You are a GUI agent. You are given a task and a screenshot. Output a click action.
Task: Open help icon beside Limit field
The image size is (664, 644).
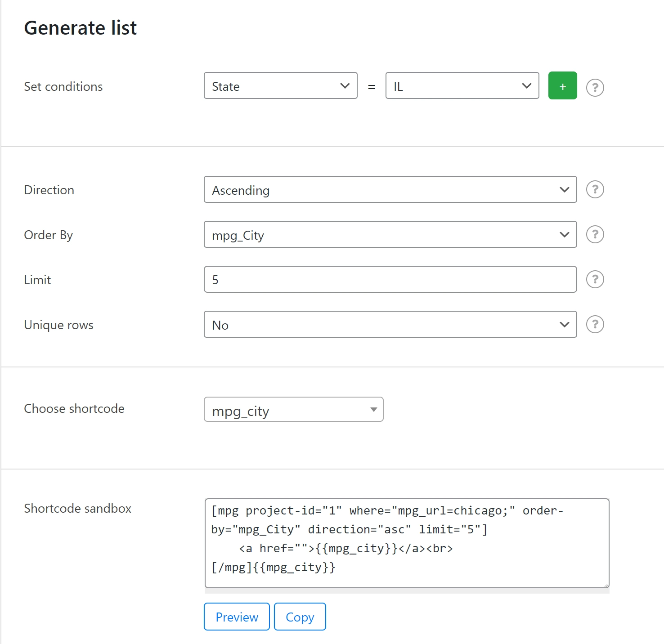tap(595, 279)
